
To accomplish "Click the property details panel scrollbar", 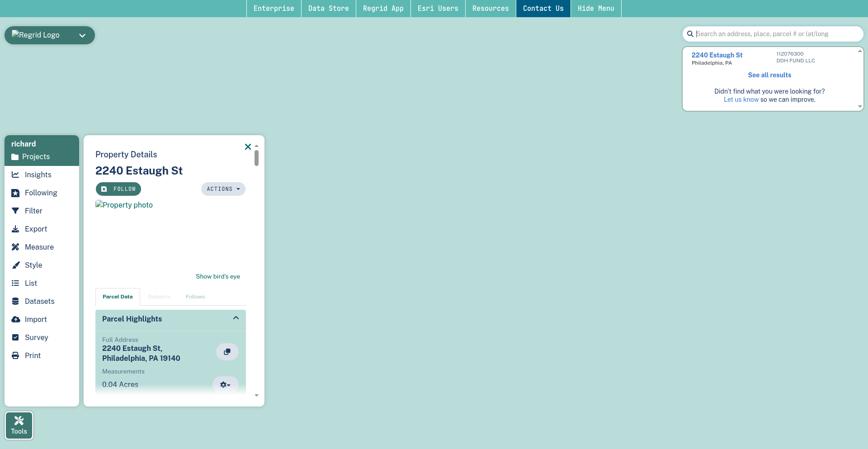I will [x=256, y=158].
